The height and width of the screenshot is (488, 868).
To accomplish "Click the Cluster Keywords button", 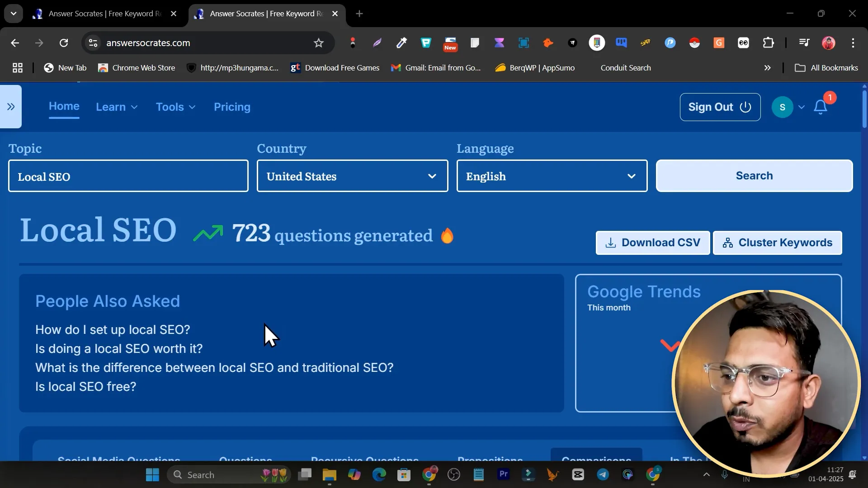I will pyautogui.click(x=777, y=243).
